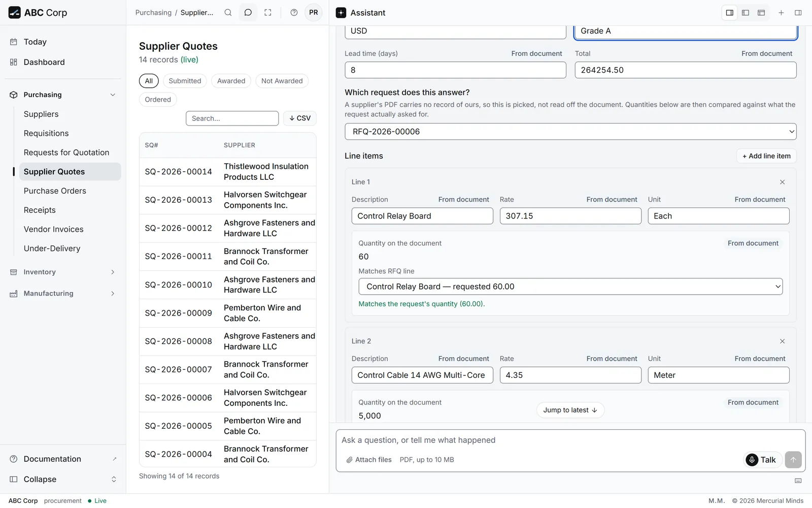
Task: Filter quotes by Submitted
Action: tap(185, 81)
